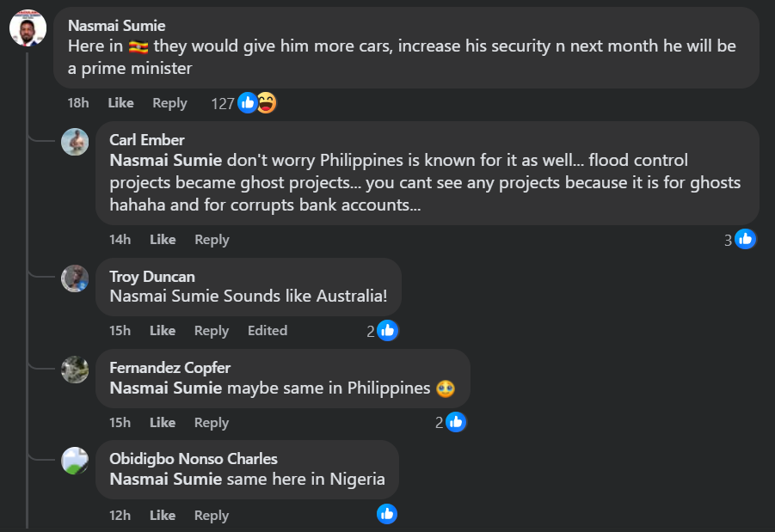
Task: View edit history via Edited label
Action: [x=268, y=331]
